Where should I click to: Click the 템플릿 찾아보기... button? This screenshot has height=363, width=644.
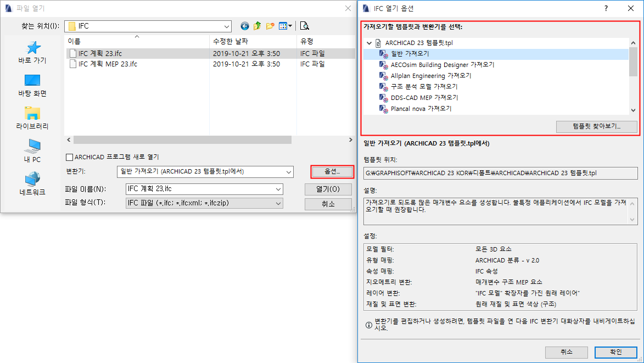point(596,126)
